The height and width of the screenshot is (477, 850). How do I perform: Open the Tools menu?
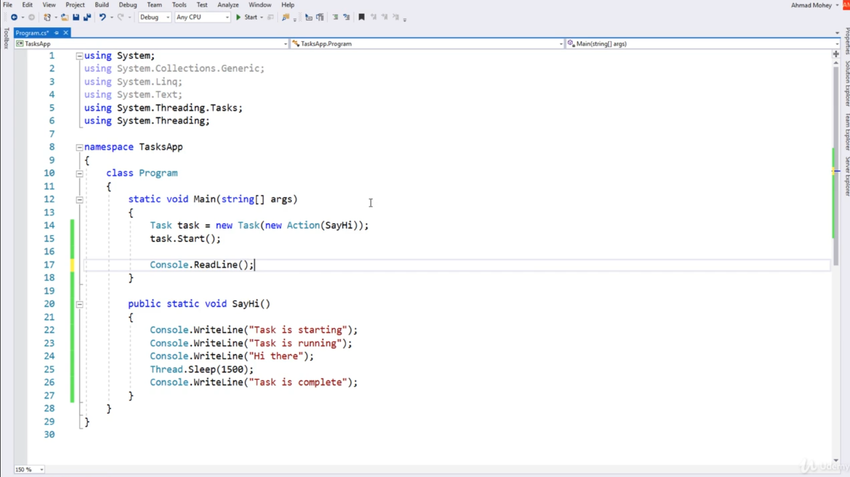(x=179, y=5)
